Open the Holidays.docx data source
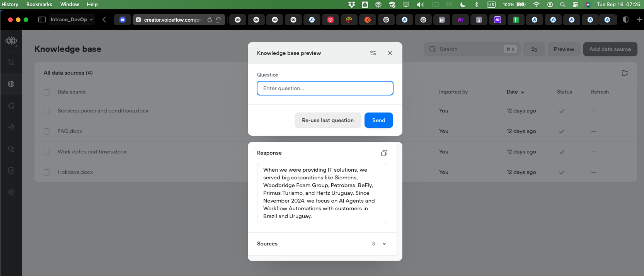The width and height of the screenshot is (644, 276). point(75,172)
